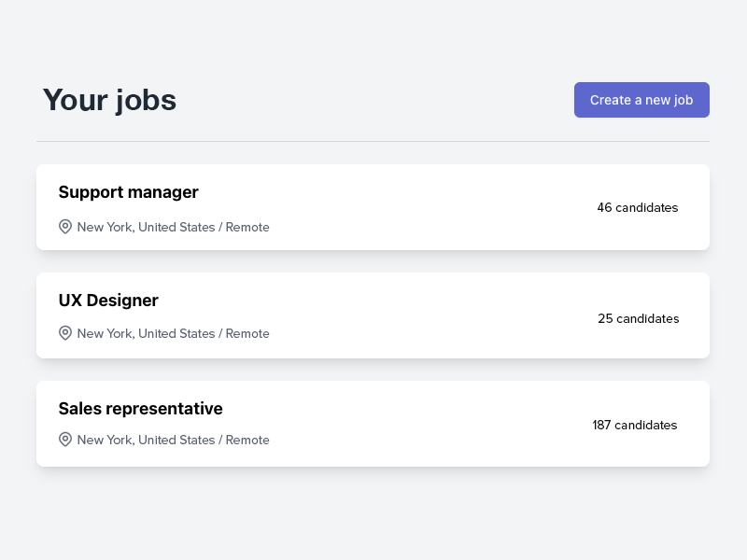This screenshot has width=747, height=560.
Task: Click the 25 candidates count for UX Designer
Action: point(639,318)
